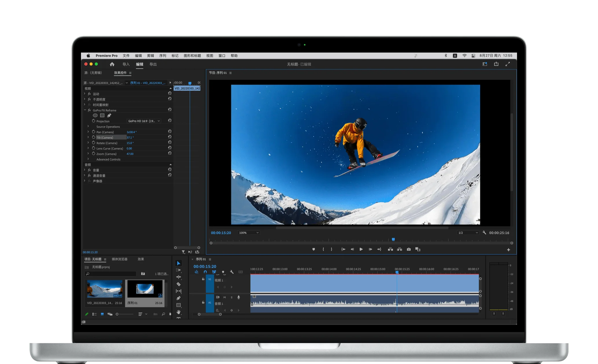Click the Export Frame camera icon
598x364 pixels.
coord(409,249)
